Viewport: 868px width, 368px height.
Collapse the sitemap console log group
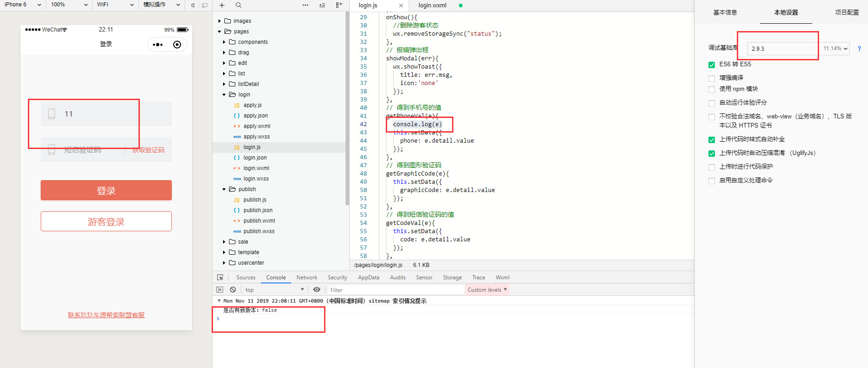pos(219,301)
